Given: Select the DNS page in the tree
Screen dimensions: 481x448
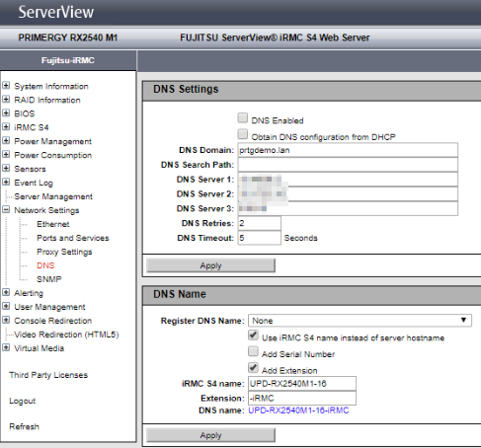Looking at the screenshot, I should pyautogui.click(x=45, y=265).
